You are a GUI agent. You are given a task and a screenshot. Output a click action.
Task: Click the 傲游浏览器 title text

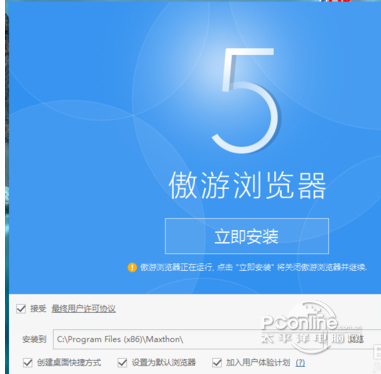click(x=247, y=186)
